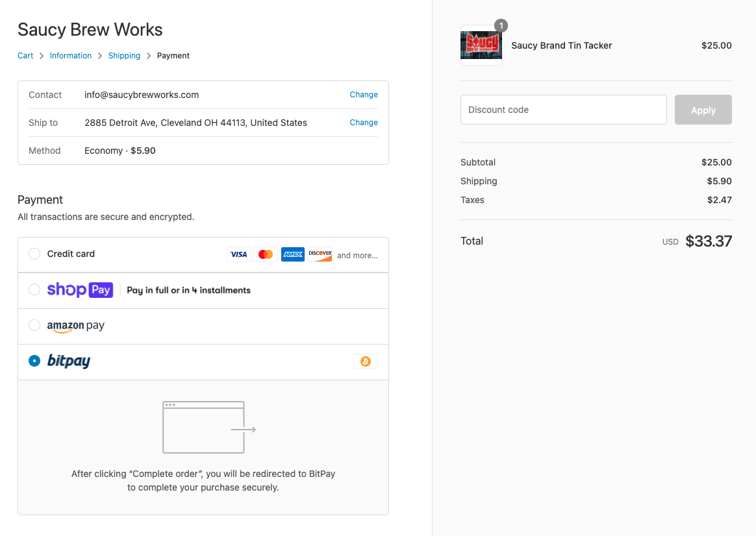Click 'Pay in full or in 4 installments'
Viewport: 756px width, 536px height.
188,290
